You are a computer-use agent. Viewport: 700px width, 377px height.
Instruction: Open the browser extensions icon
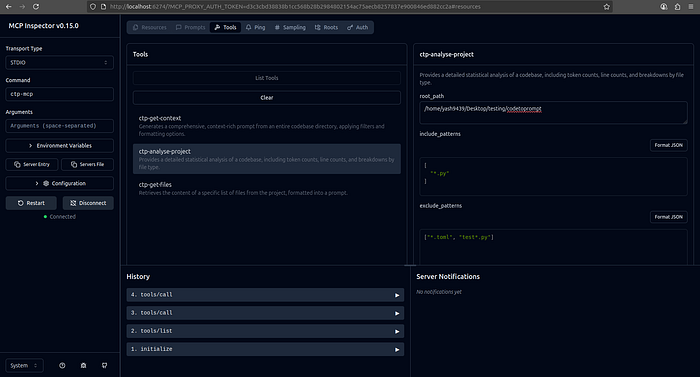677,7
